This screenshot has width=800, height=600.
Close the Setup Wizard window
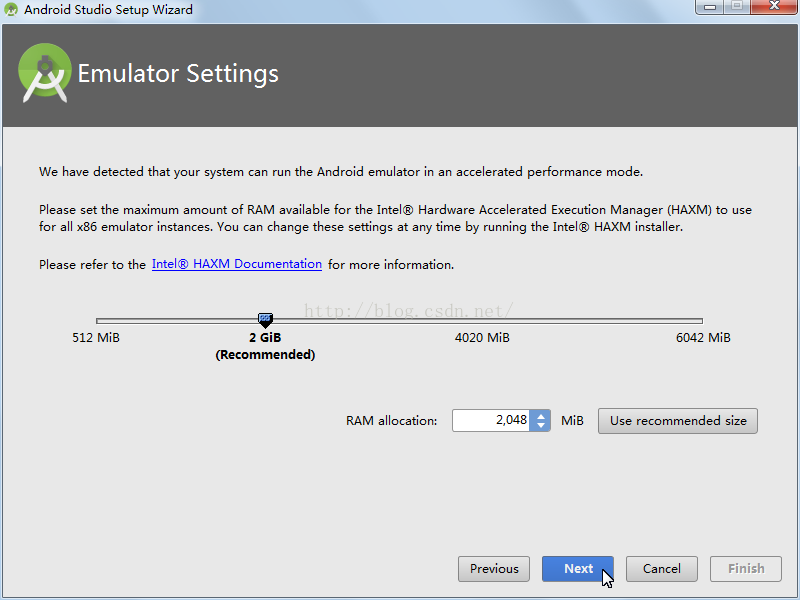coord(774,6)
